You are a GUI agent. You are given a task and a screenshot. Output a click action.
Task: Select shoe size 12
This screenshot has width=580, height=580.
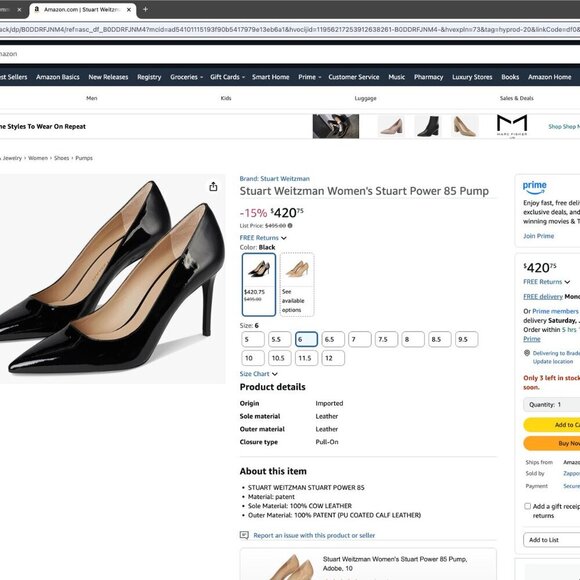tap(333, 358)
